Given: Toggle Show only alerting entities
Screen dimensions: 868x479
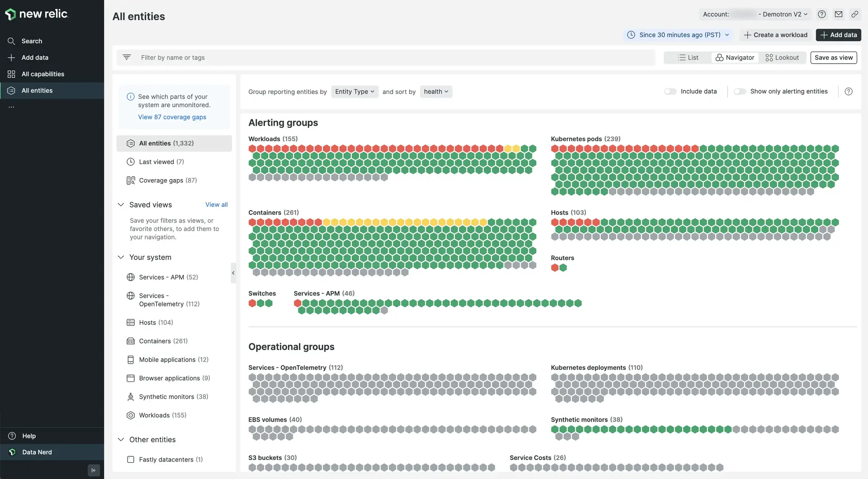Looking at the screenshot, I should point(740,91).
